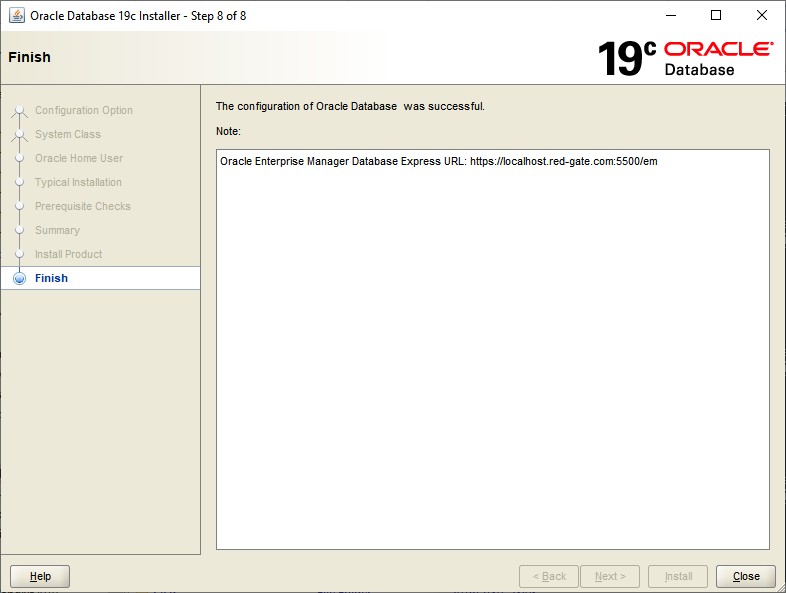Close the window with title bar X
The width and height of the screenshot is (786, 593).
coord(761,16)
